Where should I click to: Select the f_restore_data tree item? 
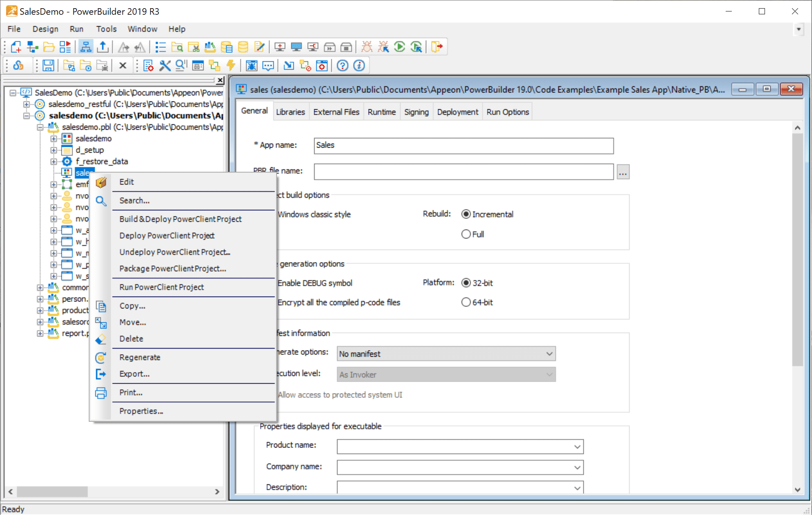[102, 162]
